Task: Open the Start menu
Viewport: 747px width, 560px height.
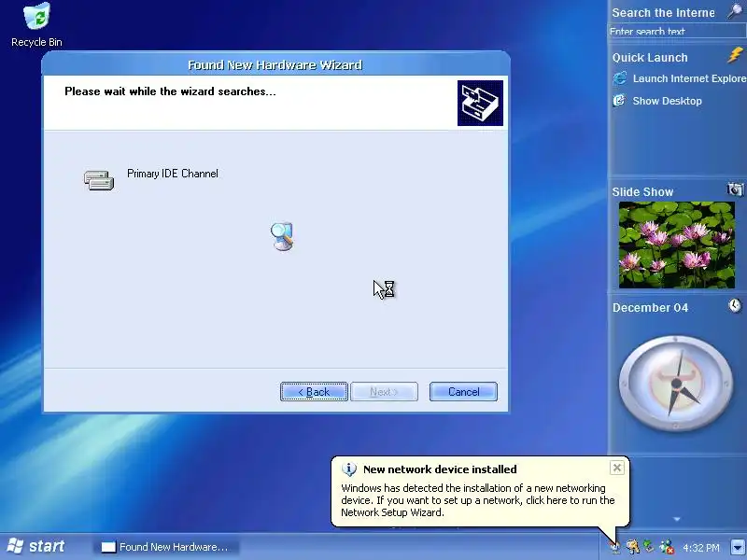Action: (x=36, y=546)
